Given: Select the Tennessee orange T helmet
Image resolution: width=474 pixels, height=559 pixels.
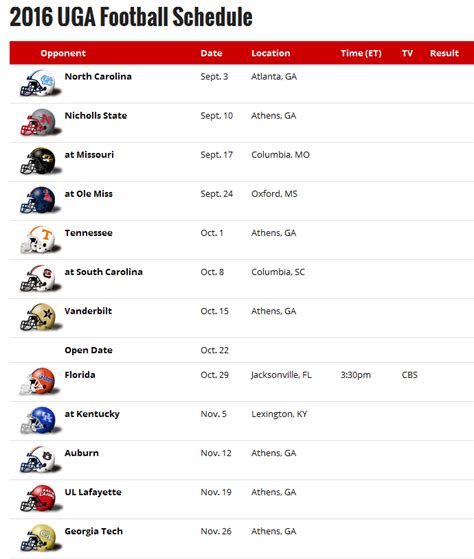Looking at the screenshot, I should click(40, 240).
